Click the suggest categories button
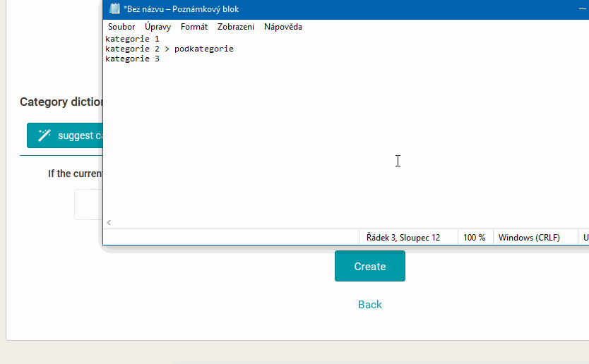The width and height of the screenshot is (589, 364). click(67, 135)
